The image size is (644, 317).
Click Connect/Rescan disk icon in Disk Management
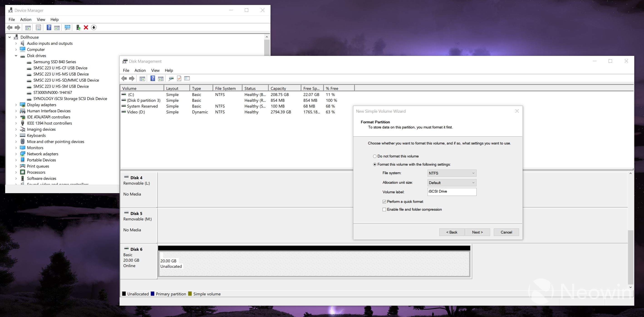(x=171, y=79)
